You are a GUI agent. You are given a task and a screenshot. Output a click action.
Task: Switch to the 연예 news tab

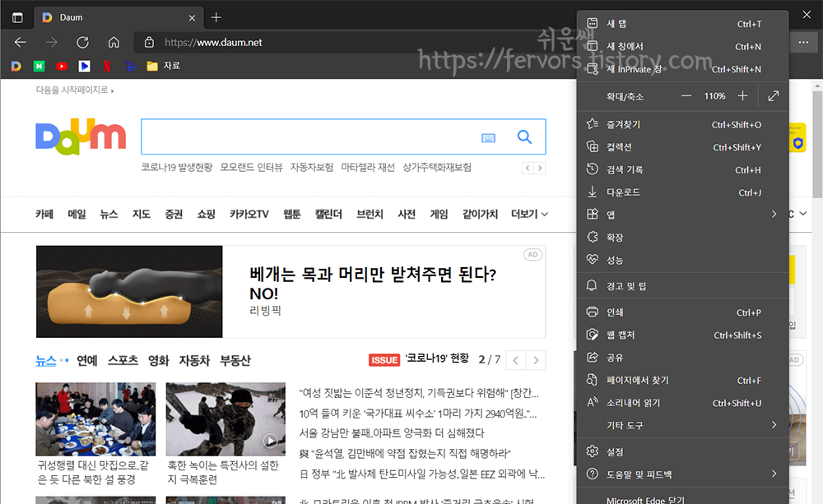pos(87,360)
